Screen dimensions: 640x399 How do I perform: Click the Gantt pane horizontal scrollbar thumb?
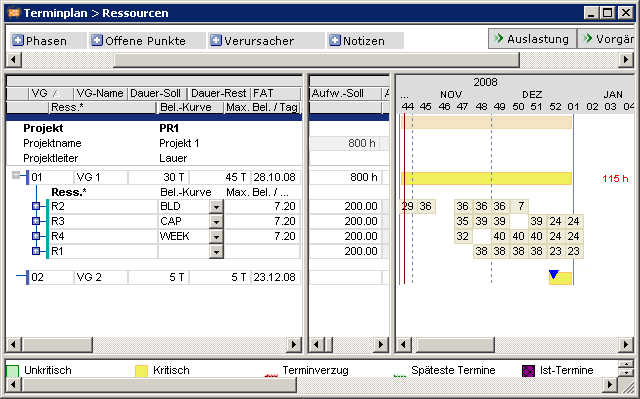coord(455,345)
